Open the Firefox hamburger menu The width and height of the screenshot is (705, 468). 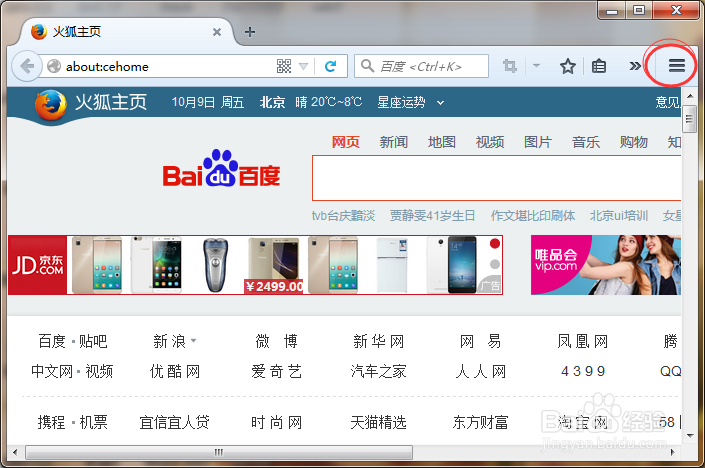(x=676, y=66)
